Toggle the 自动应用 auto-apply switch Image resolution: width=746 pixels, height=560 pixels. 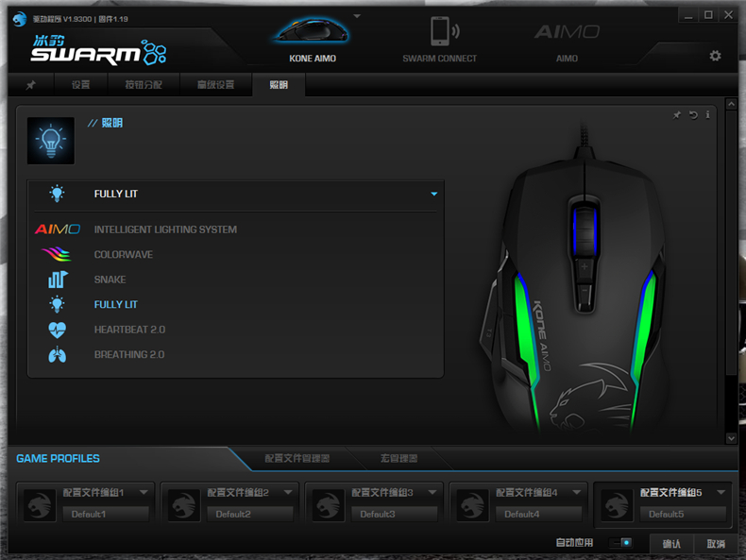pos(620,543)
